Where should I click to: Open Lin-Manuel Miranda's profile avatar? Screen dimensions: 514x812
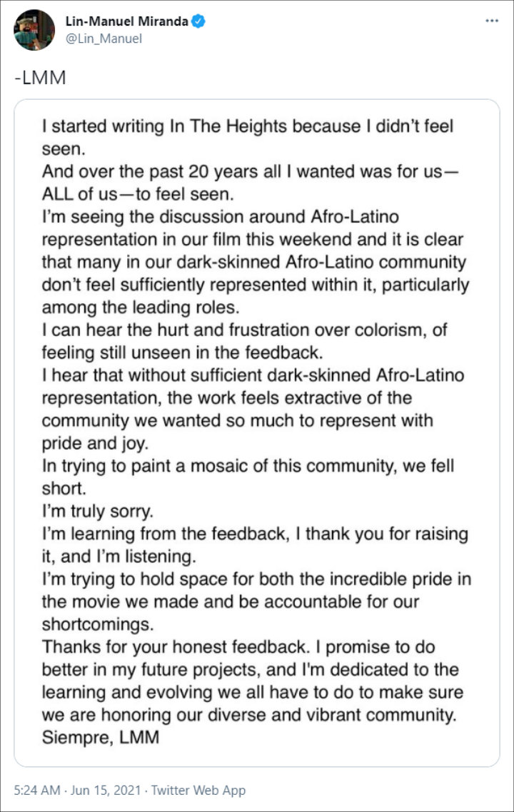point(34,30)
